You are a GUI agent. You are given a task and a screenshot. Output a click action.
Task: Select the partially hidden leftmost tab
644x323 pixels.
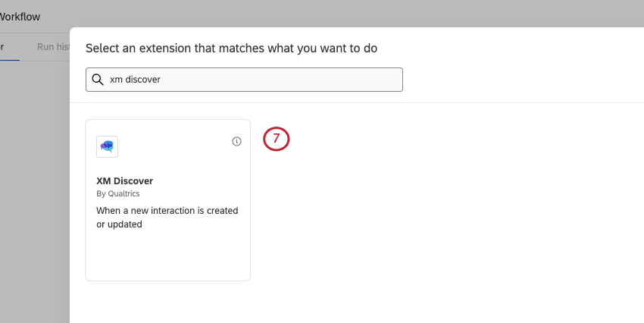point(3,47)
